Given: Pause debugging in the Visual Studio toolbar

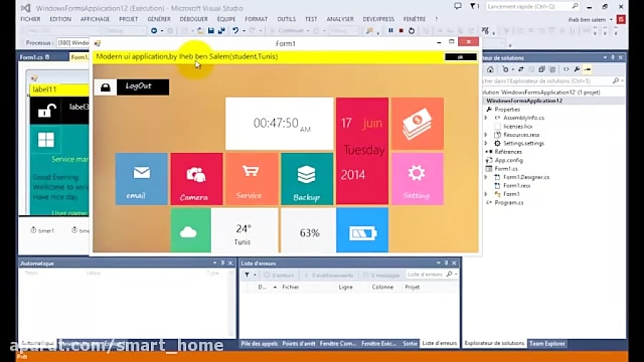Looking at the screenshot, I should click(x=390, y=30).
